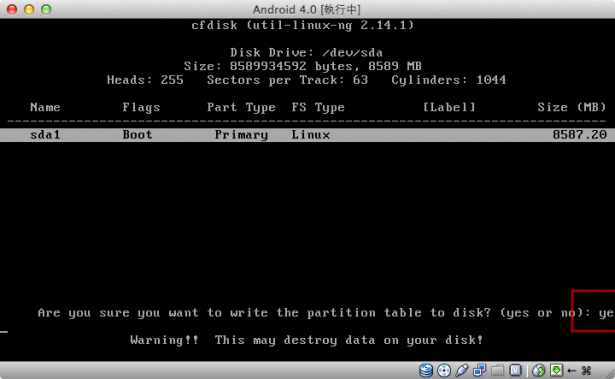Click the keyboard capture green arrow icon
Viewport: 615px width, 379px height.
(x=557, y=370)
